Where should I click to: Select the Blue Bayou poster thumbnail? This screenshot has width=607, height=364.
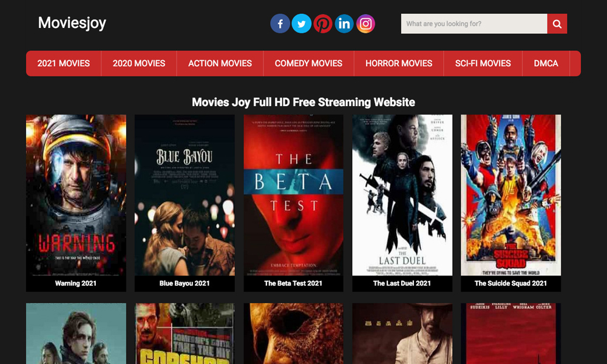click(185, 195)
